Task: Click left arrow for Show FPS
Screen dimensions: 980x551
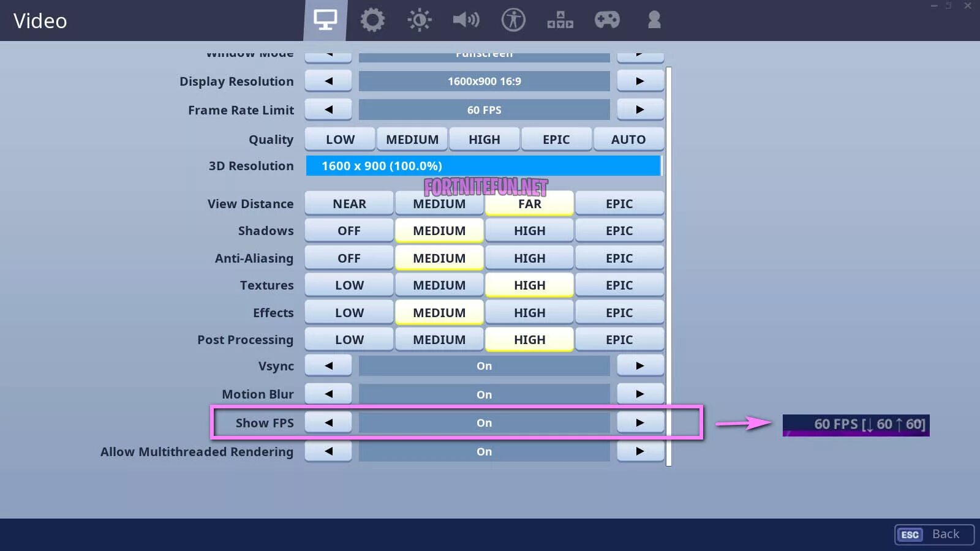Action: 328,422
